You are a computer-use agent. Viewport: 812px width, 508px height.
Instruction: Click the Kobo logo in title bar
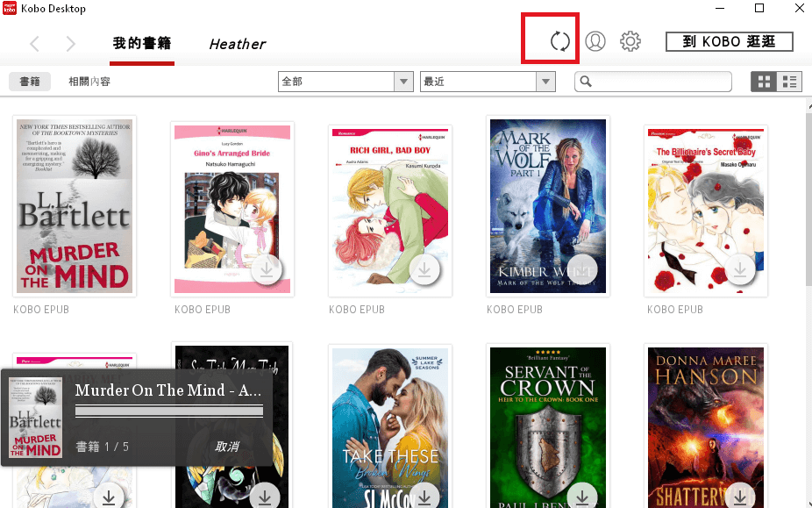coord(10,8)
